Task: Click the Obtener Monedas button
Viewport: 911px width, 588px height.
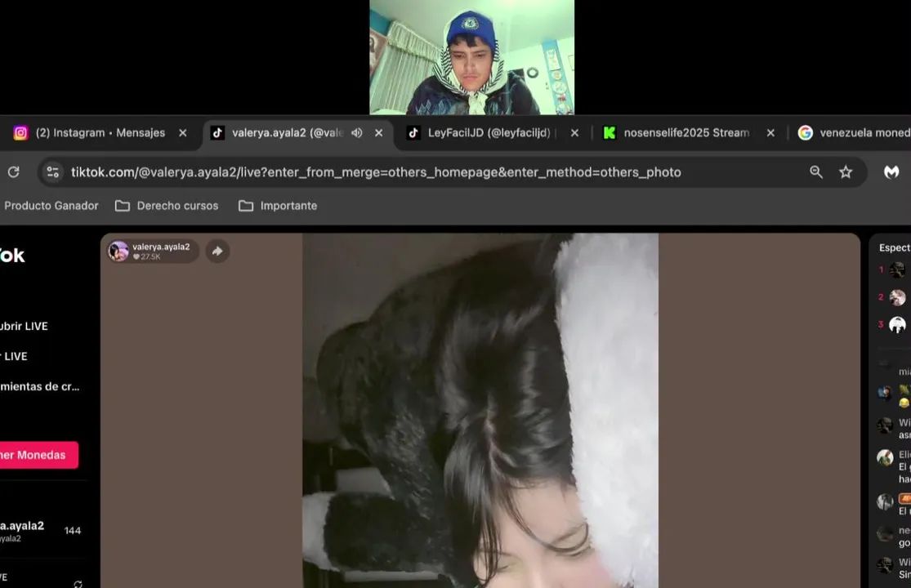Action: tap(38, 455)
